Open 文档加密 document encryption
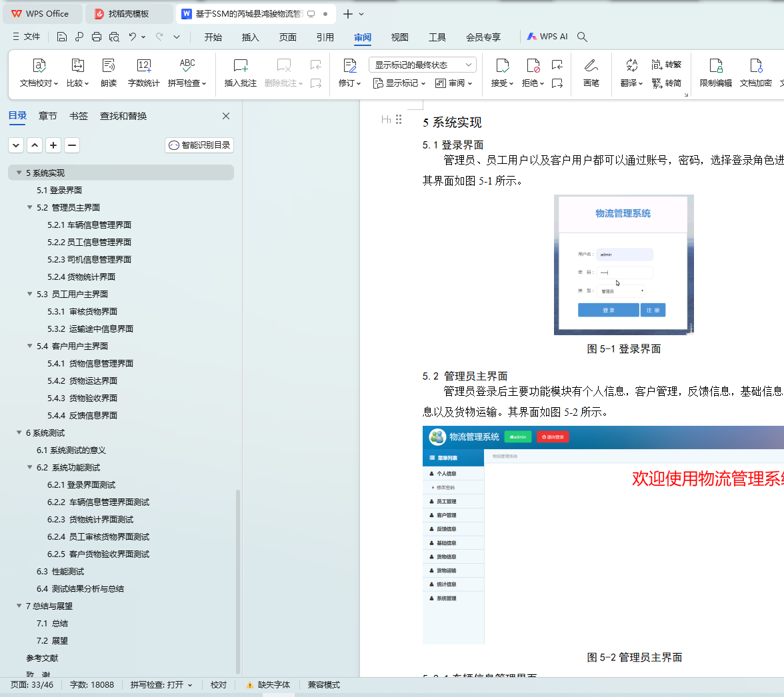 tap(755, 73)
